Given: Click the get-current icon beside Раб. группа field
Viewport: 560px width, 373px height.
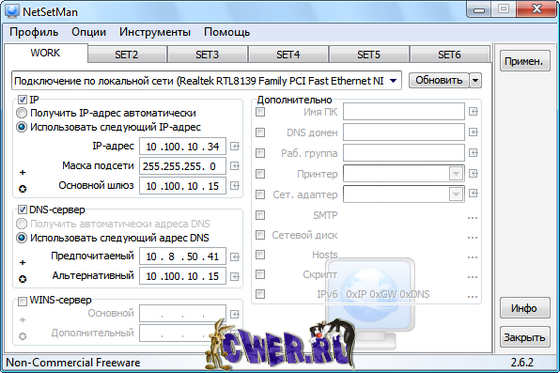Looking at the screenshot, I should click(473, 153).
